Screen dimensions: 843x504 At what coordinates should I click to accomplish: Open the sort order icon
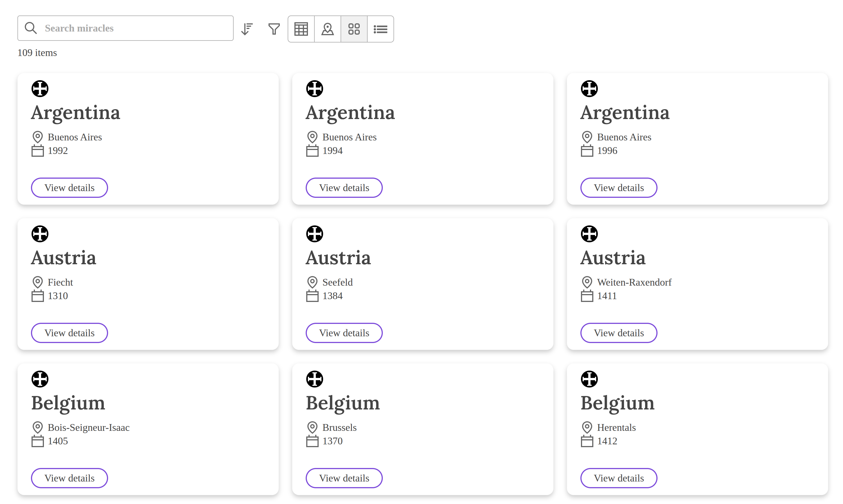(x=247, y=29)
